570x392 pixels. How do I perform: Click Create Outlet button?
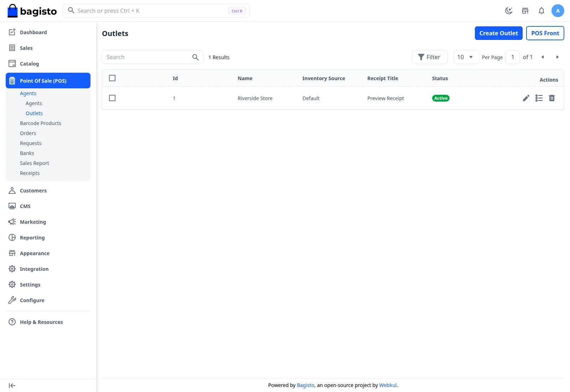click(x=498, y=33)
